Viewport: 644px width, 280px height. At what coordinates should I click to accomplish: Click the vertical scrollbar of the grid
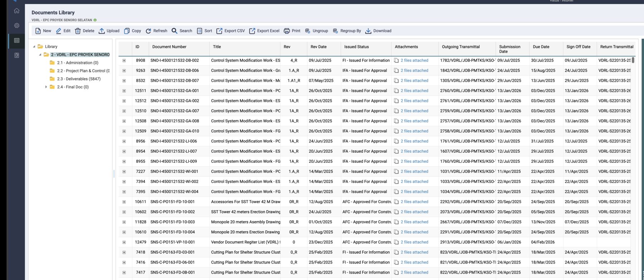(633, 60)
